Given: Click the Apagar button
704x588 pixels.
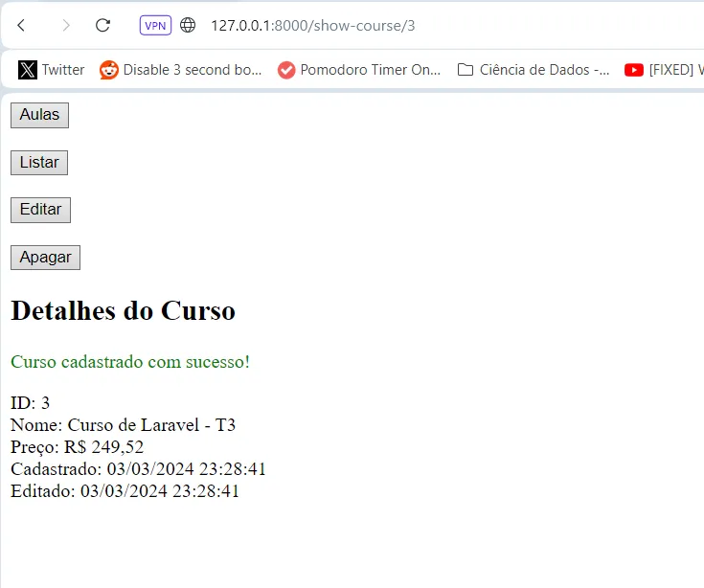Looking at the screenshot, I should coord(45,258).
